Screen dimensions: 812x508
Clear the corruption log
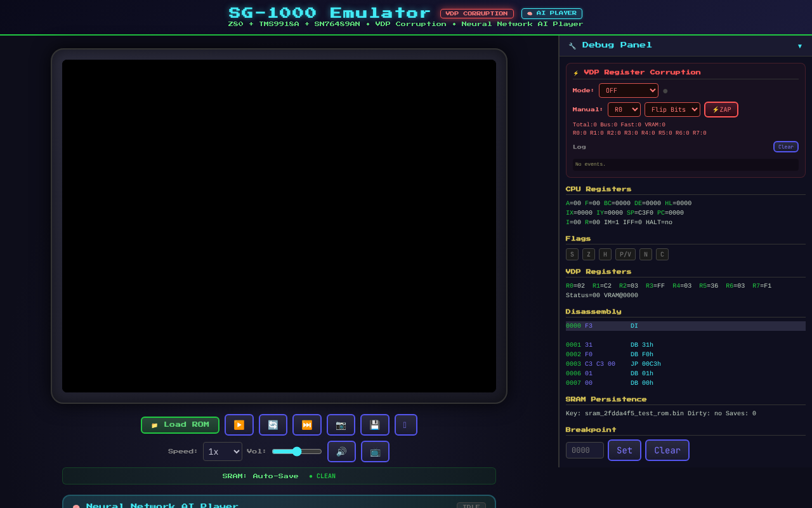[x=785, y=147]
